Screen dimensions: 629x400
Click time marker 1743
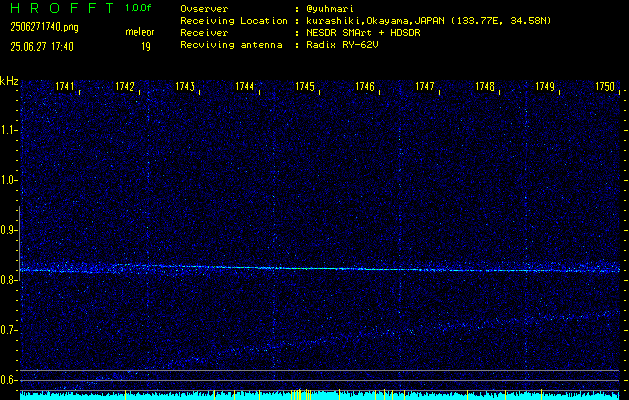click(x=185, y=86)
